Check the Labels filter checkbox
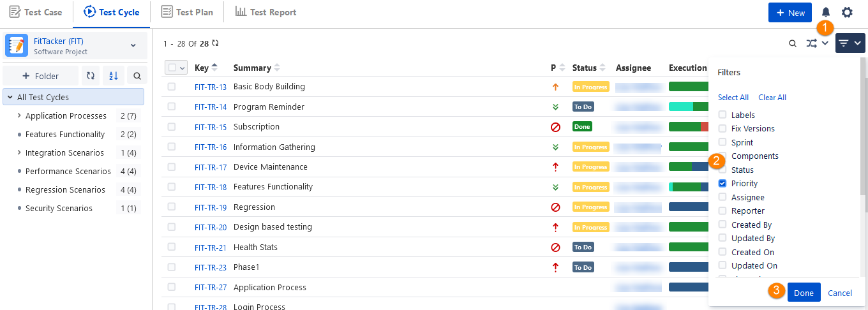 tap(722, 115)
